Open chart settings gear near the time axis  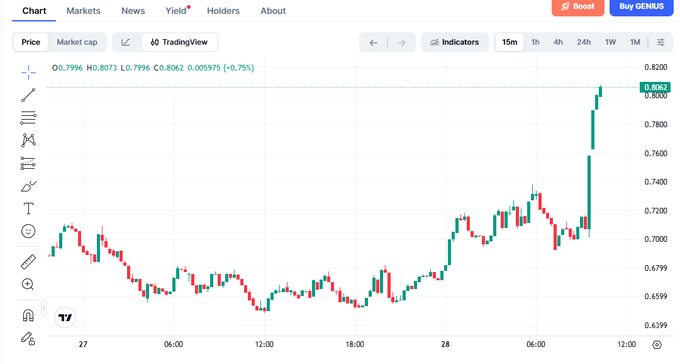click(657, 344)
